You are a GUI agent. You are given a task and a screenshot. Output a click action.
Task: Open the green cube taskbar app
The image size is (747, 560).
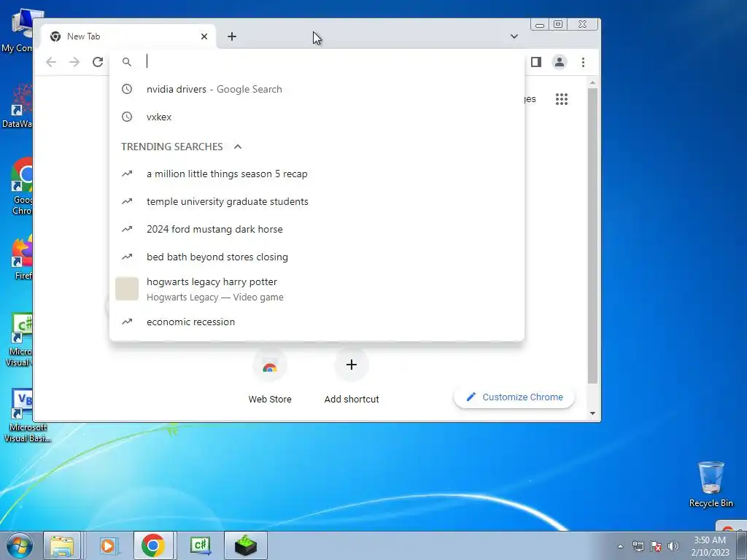pyautogui.click(x=246, y=545)
